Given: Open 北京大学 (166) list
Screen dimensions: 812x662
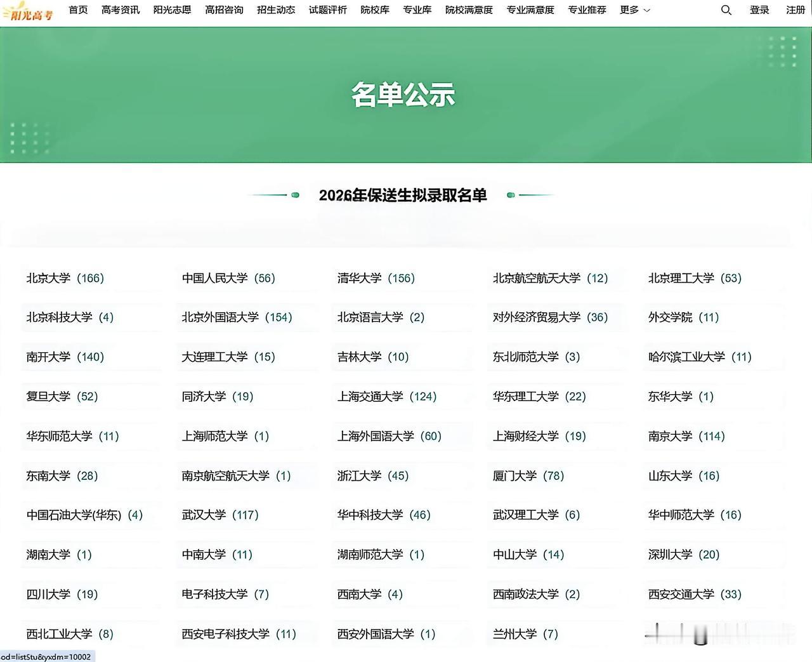Looking at the screenshot, I should [65, 278].
